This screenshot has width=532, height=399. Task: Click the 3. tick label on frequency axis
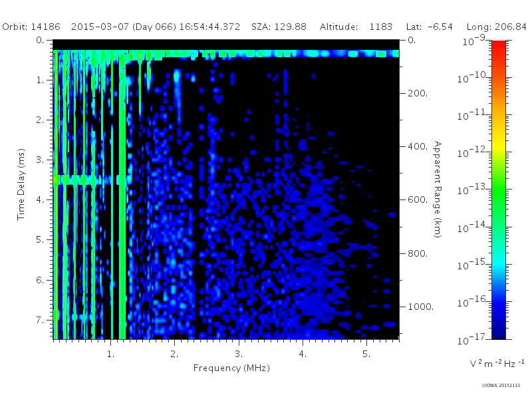[x=239, y=354]
